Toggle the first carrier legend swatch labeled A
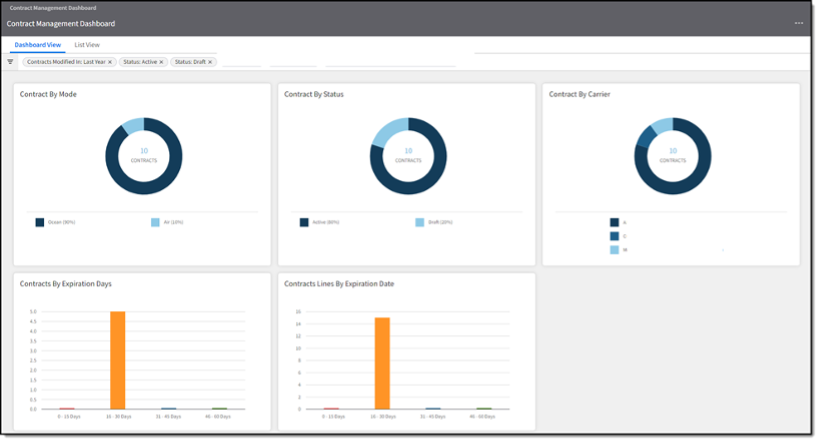 (614, 223)
